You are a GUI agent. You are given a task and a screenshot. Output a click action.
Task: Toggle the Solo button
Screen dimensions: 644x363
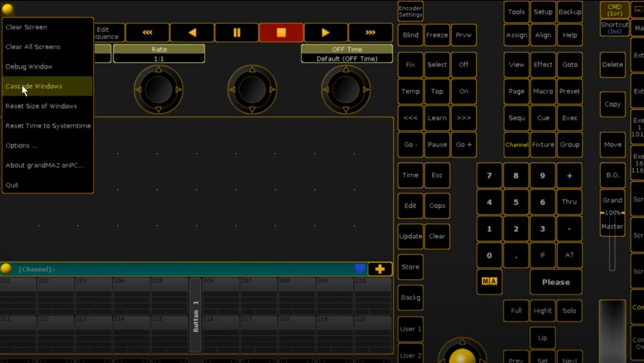pos(569,310)
